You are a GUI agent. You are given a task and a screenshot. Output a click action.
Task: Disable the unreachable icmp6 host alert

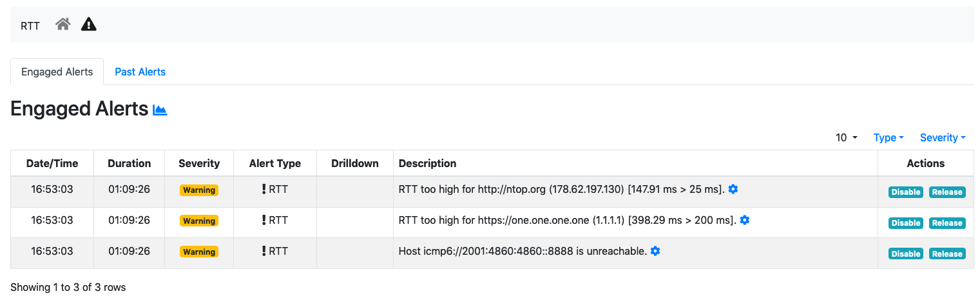click(906, 254)
